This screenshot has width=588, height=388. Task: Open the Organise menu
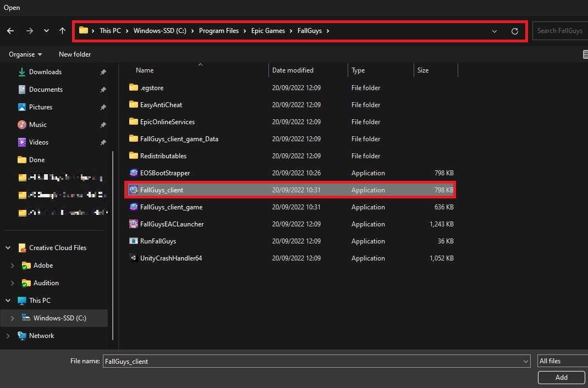pyautogui.click(x=25, y=54)
